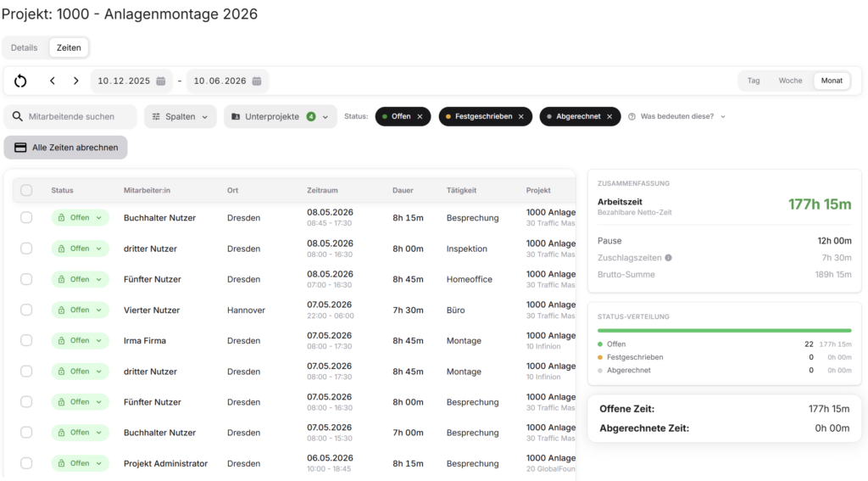Switch to the Details tab
The image size is (868, 481).
pyautogui.click(x=25, y=48)
